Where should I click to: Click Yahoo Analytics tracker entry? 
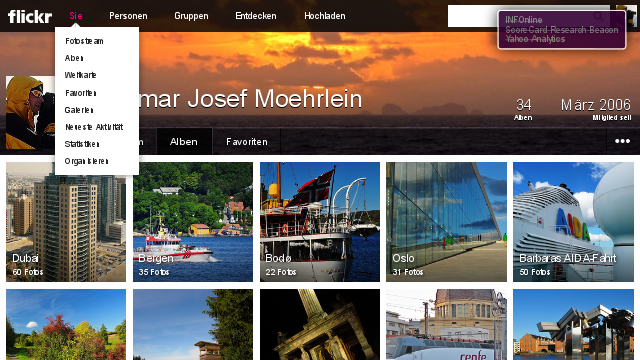coord(535,39)
